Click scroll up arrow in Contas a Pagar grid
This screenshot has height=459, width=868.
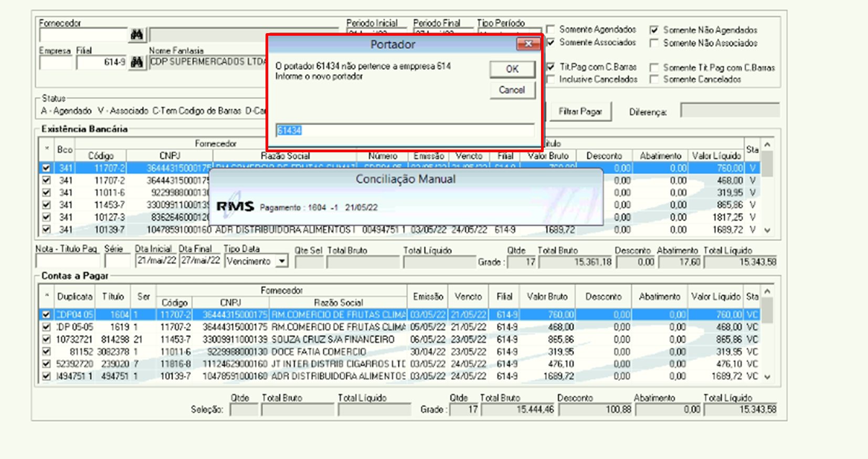(767, 291)
